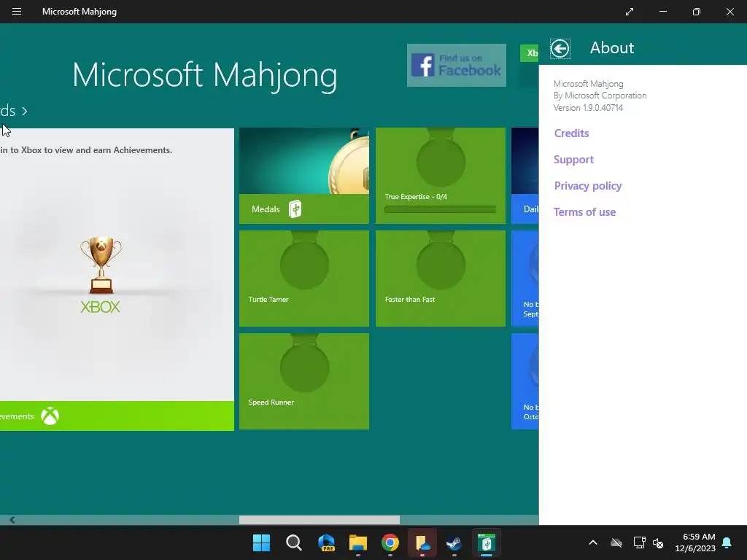
Task: Toggle full screen view with expand icon
Action: (630, 12)
